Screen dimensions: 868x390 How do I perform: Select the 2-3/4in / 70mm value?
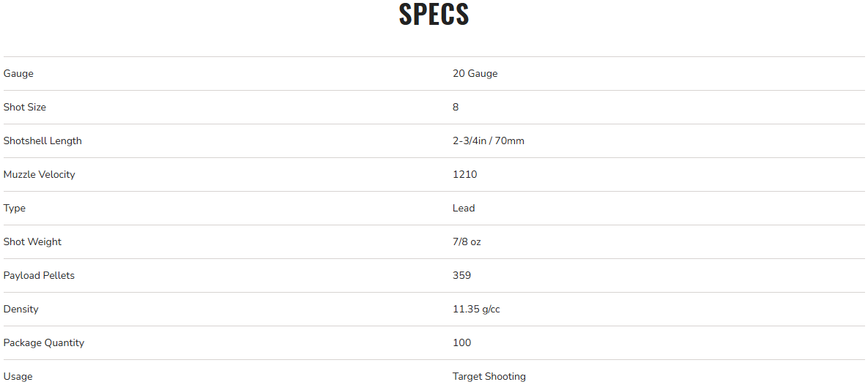click(488, 140)
